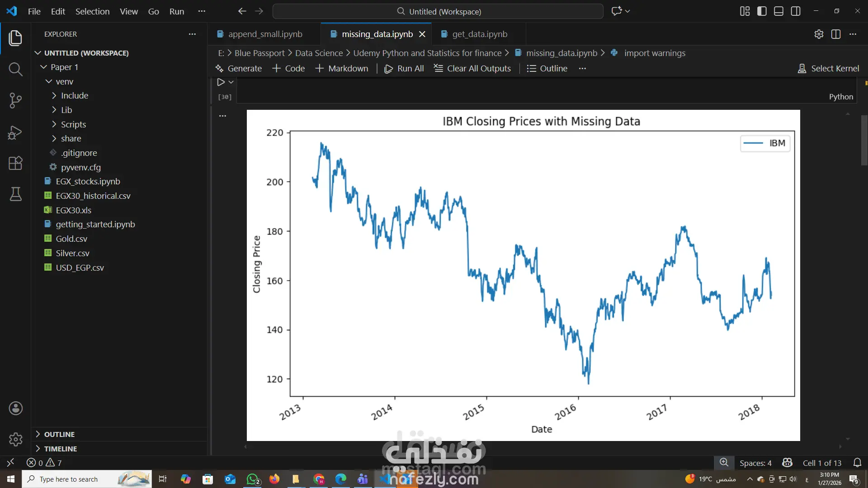Click the Customize Layout icon
This screenshot has width=868, height=488.
point(745,11)
